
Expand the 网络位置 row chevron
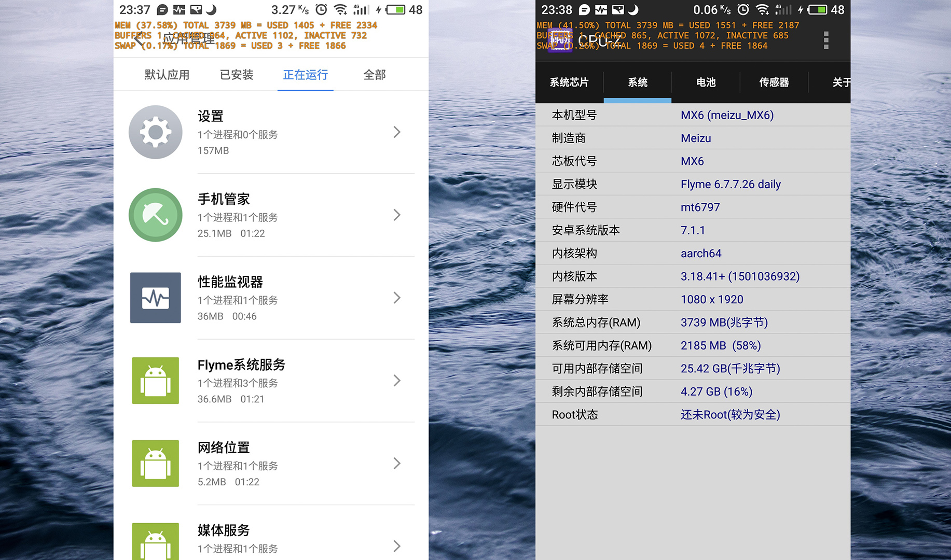pyautogui.click(x=397, y=463)
